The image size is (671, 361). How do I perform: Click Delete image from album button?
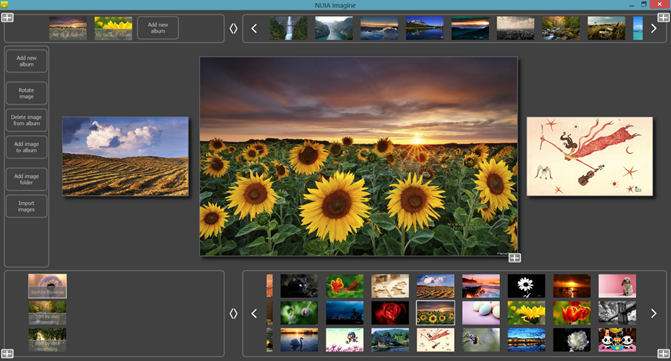pyautogui.click(x=27, y=120)
